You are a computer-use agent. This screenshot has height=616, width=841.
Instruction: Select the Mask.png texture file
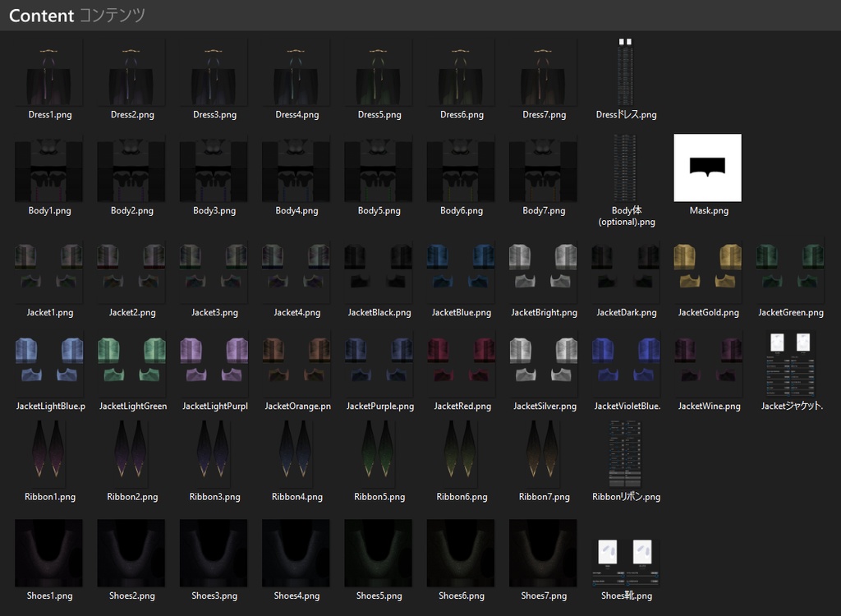coord(707,167)
